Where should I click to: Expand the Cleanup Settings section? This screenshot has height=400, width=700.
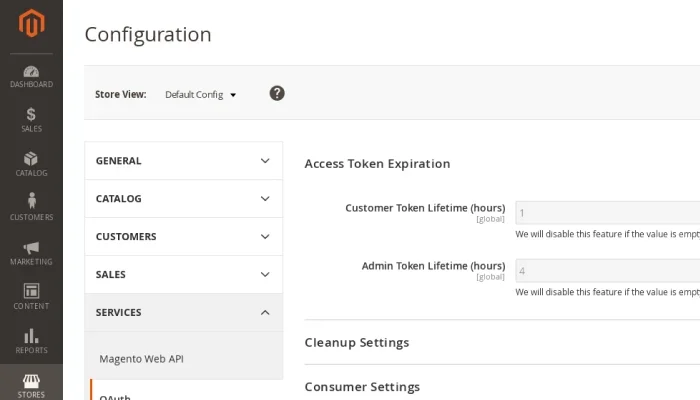[x=357, y=343]
